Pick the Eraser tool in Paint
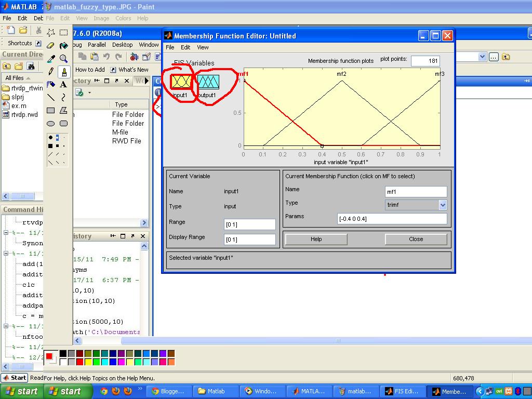Viewport: 532px width, 399px height. [x=51, y=46]
